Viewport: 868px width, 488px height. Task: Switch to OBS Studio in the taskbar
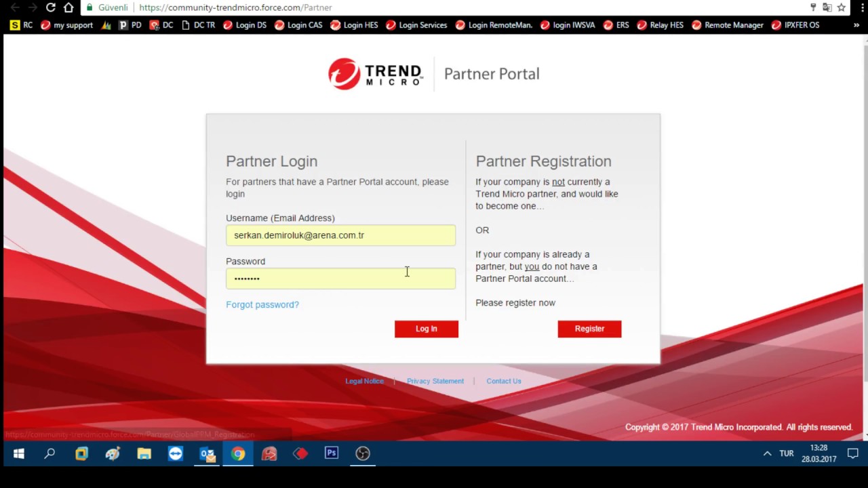pos(363,453)
